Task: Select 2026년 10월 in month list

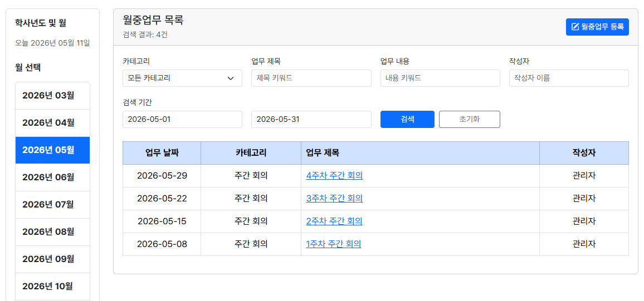Action: tap(52, 286)
